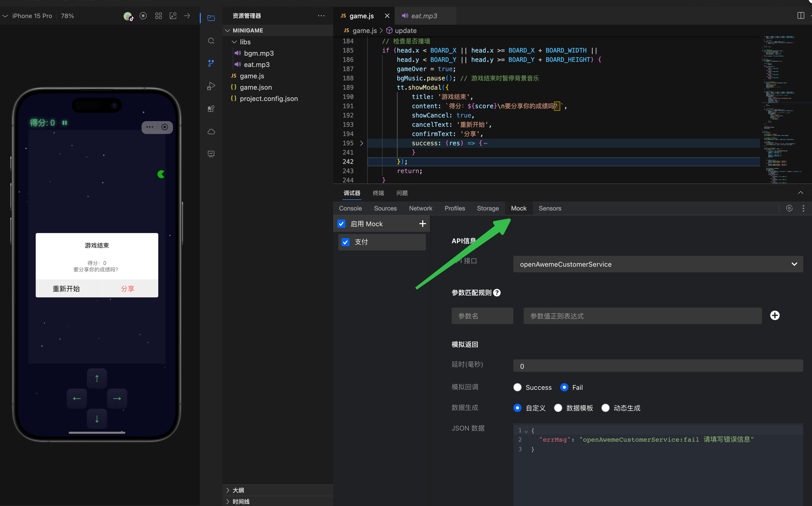The width and height of the screenshot is (812, 506).
Task: Switch to the 终端 terminal tab
Action: click(x=378, y=193)
